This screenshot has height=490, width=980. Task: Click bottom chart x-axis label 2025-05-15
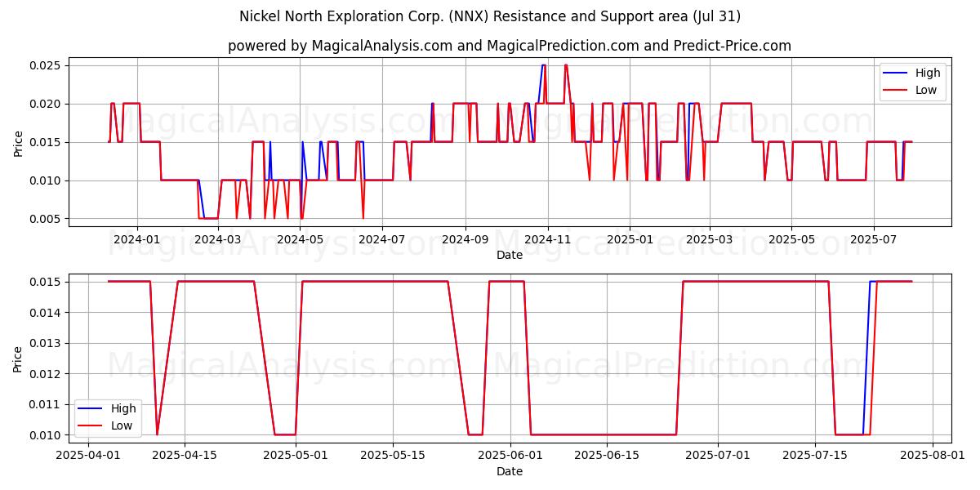[x=392, y=456]
